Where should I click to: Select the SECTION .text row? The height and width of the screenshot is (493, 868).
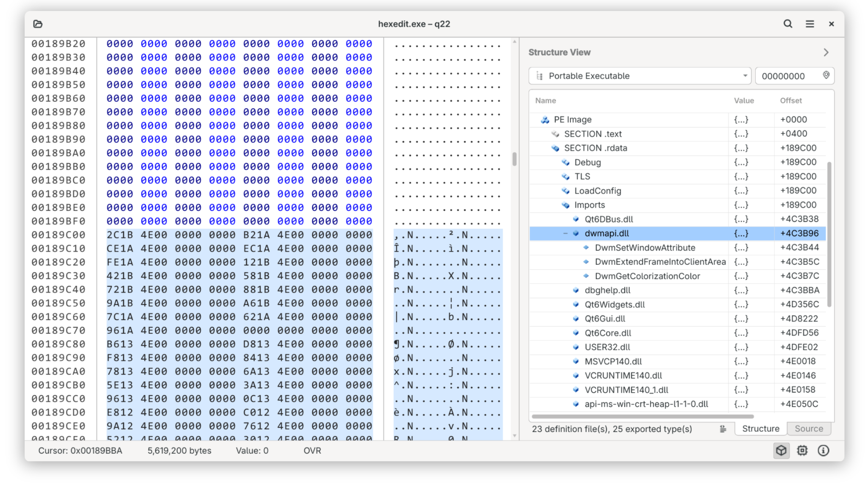coord(677,134)
